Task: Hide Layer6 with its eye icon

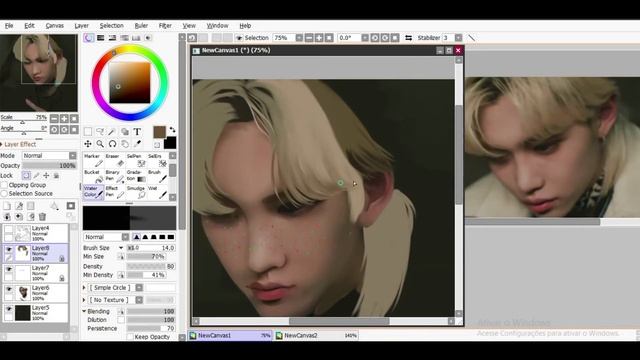Action: 9,289
